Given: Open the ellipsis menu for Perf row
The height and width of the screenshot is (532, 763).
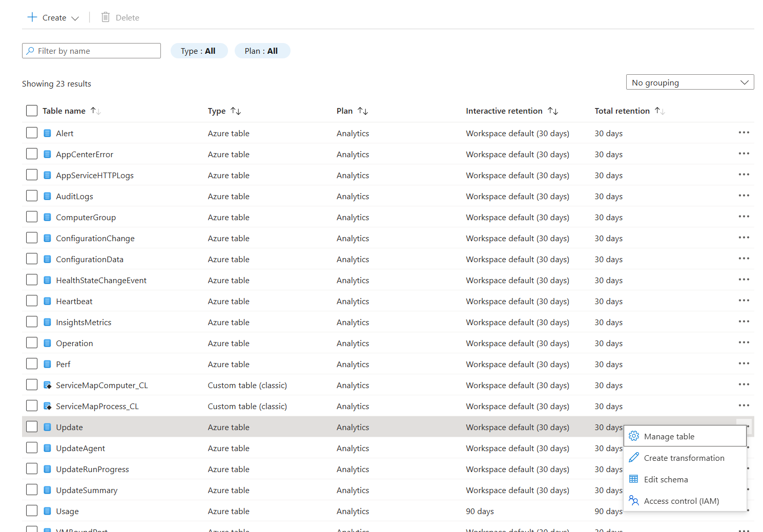Looking at the screenshot, I should [744, 364].
